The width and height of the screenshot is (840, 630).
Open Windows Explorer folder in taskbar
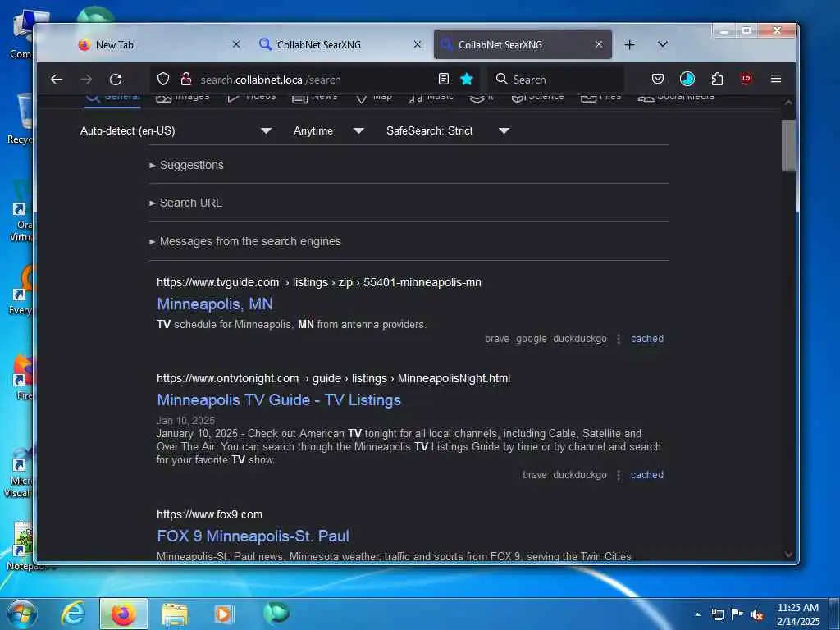click(x=175, y=614)
